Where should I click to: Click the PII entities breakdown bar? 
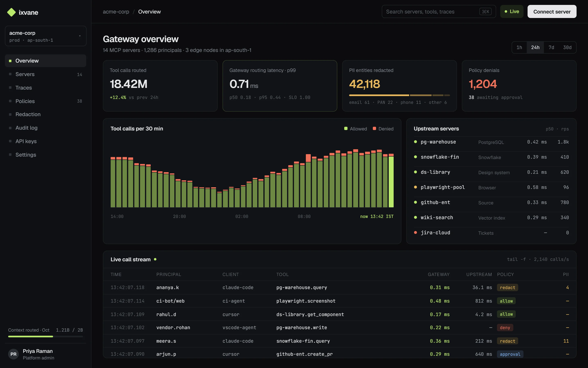click(x=399, y=95)
